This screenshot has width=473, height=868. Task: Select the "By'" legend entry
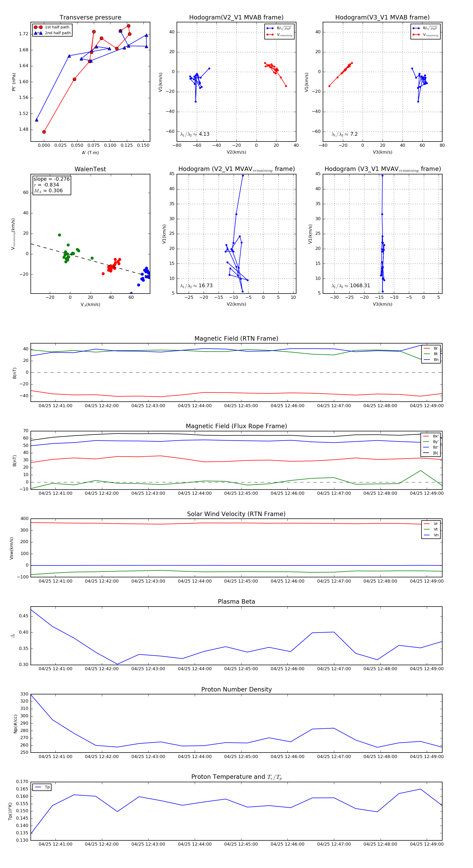(431, 442)
